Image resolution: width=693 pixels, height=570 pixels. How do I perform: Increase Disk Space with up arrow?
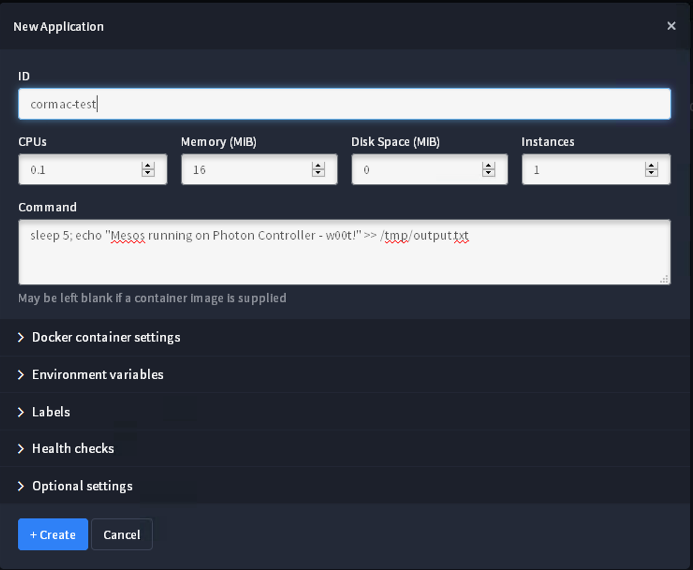pyautogui.click(x=489, y=166)
